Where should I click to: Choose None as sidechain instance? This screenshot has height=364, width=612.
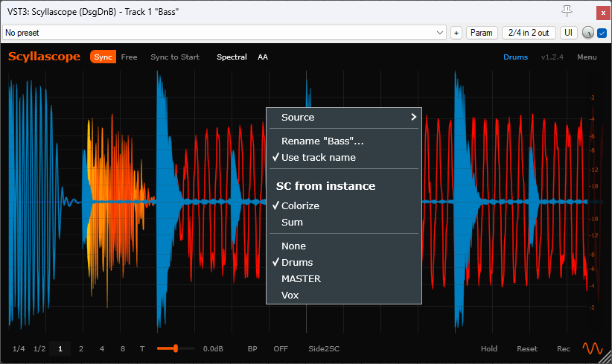point(344,246)
